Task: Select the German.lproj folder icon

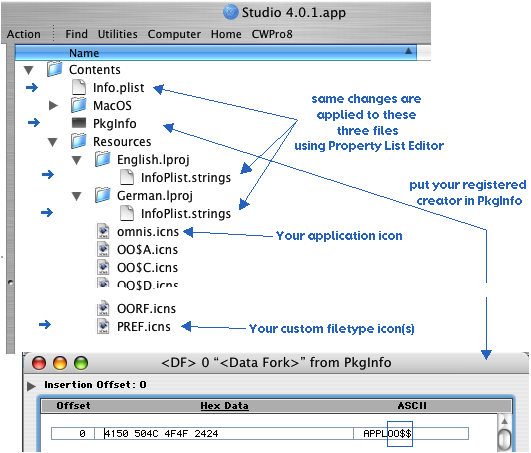Action: (103, 195)
